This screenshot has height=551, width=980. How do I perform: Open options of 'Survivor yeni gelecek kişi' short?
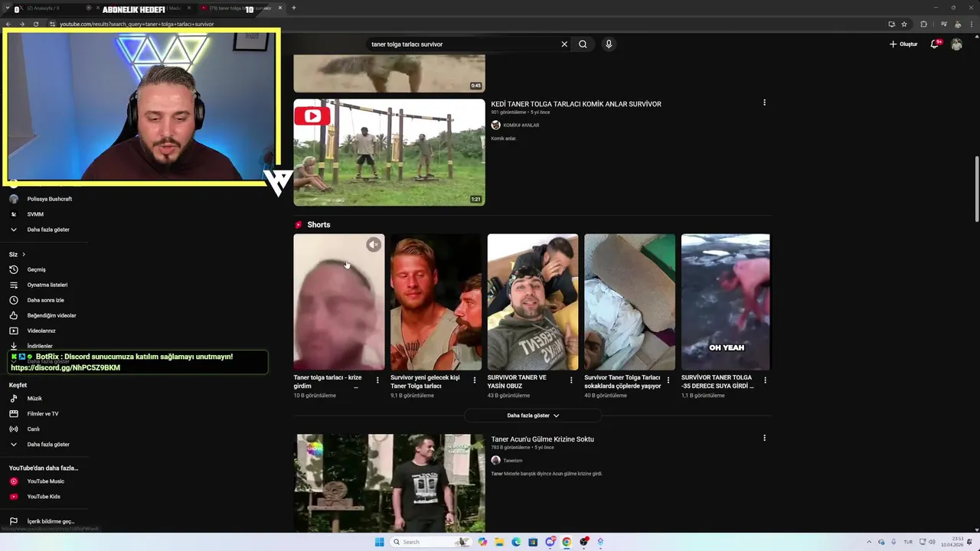pos(475,380)
